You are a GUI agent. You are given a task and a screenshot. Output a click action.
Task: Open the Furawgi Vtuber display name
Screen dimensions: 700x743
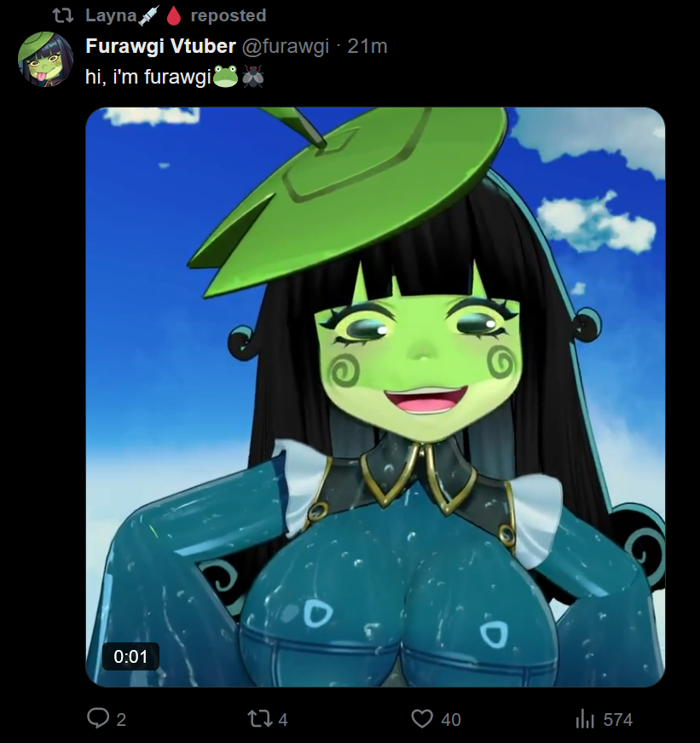pos(160,46)
